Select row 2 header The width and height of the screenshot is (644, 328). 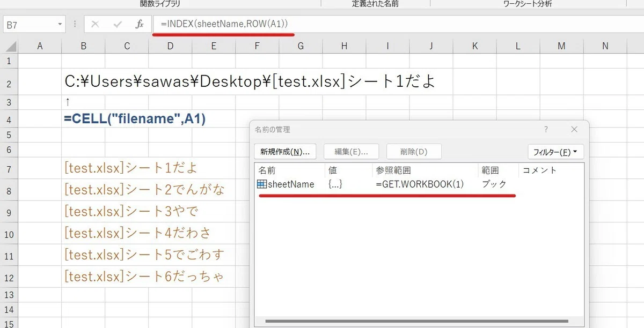pyautogui.click(x=9, y=81)
